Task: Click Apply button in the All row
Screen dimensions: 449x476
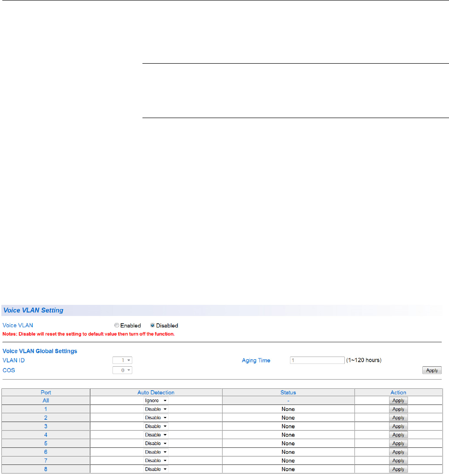Action: tap(398, 401)
